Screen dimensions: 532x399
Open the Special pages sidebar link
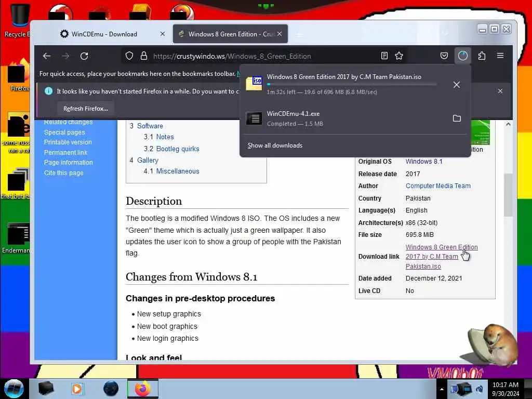point(64,132)
